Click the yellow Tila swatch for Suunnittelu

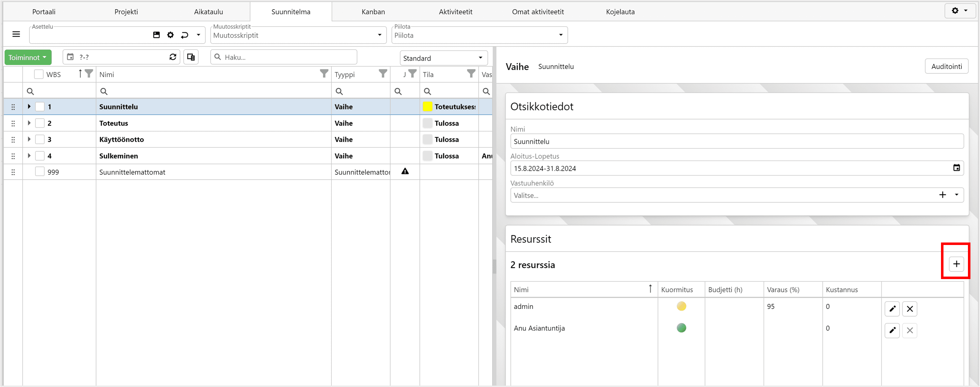pyautogui.click(x=427, y=107)
